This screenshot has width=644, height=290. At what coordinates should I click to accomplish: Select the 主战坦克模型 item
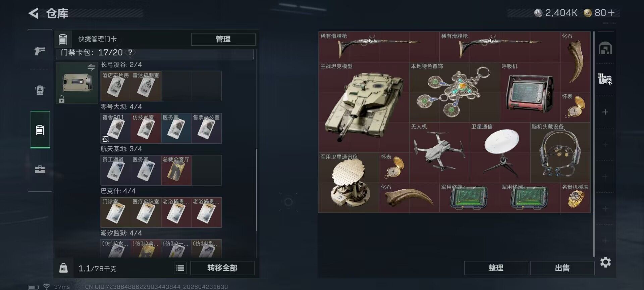pyautogui.click(x=364, y=107)
